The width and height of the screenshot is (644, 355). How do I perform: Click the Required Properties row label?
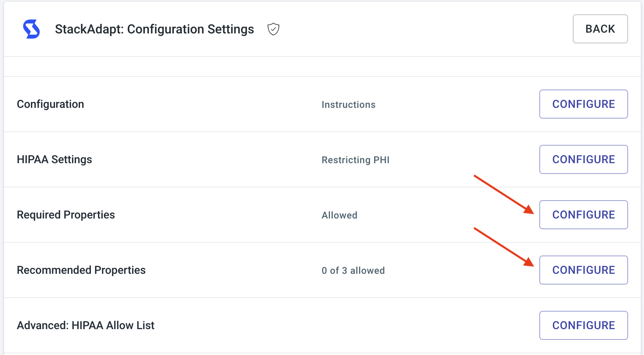pos(66,215)
